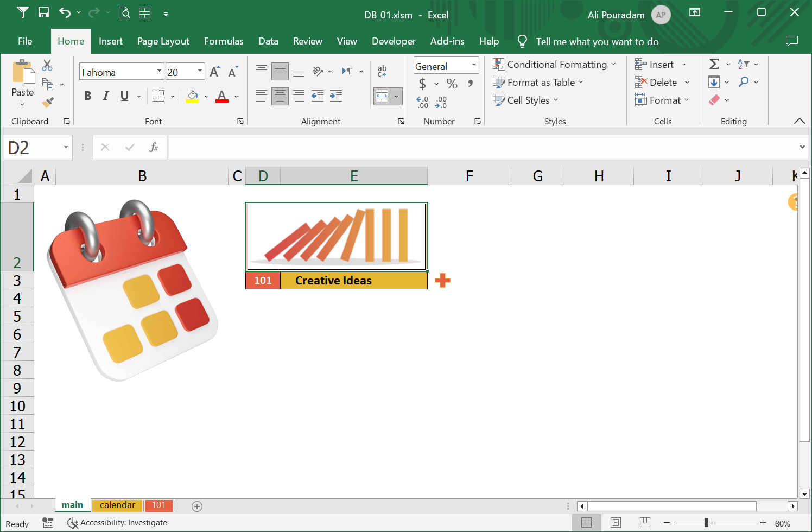
Task: Click the Format as Table button
Action: click(538, 83)
